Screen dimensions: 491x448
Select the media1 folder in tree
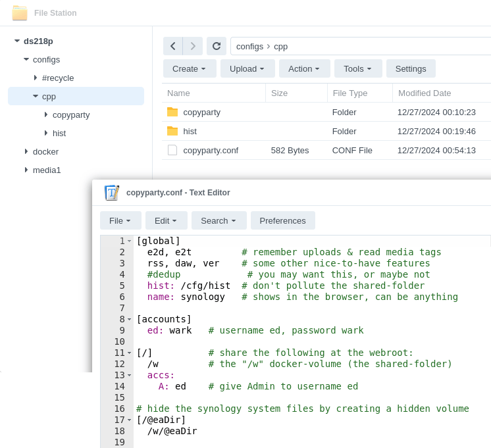pyautogui.click(x=47, y=170)
